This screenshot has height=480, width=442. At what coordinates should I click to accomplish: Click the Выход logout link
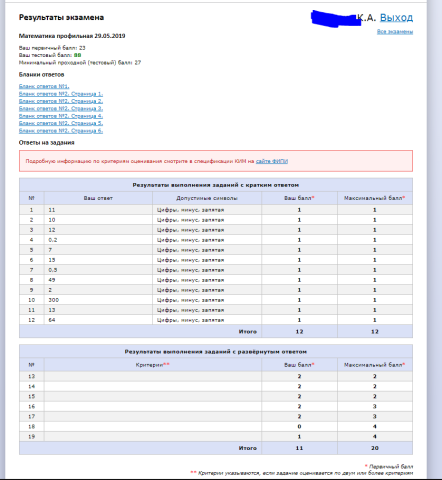click(x=396, y=18)
